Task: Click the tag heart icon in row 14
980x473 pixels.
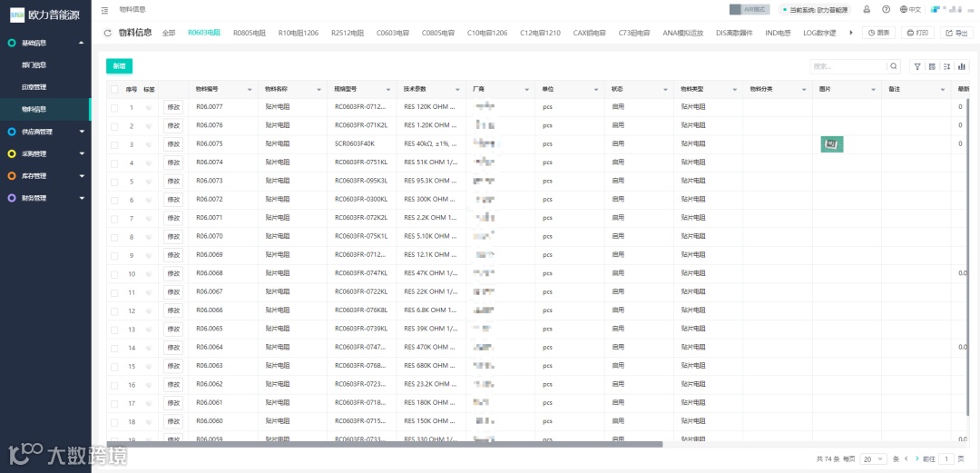Action: [x=149, y=348]
